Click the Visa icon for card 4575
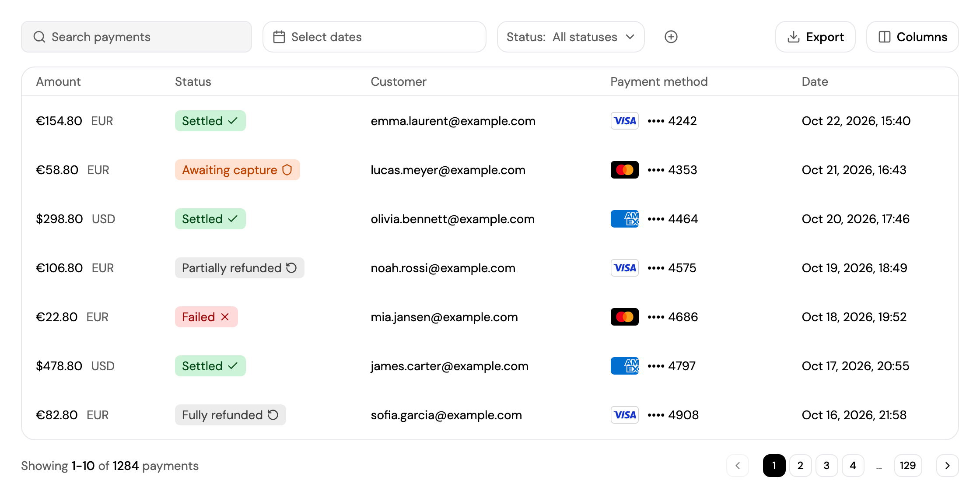 [624, 268]
